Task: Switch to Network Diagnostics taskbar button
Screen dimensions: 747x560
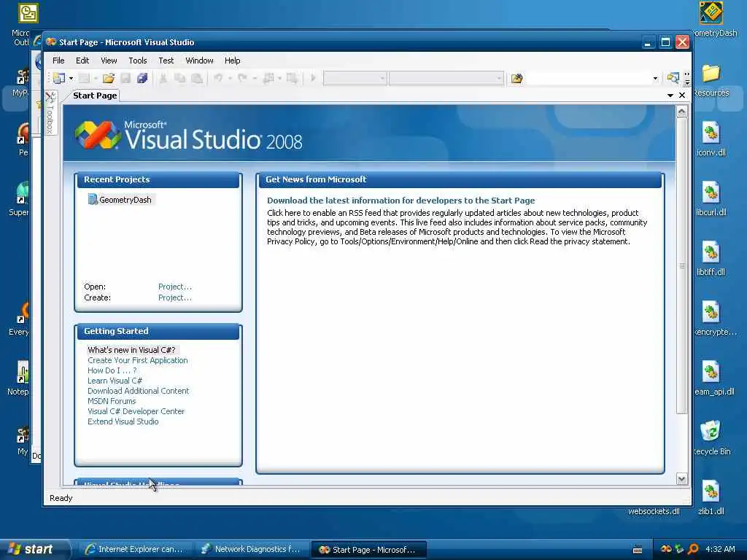Action: pyautogui.click(x=252, y=550)
